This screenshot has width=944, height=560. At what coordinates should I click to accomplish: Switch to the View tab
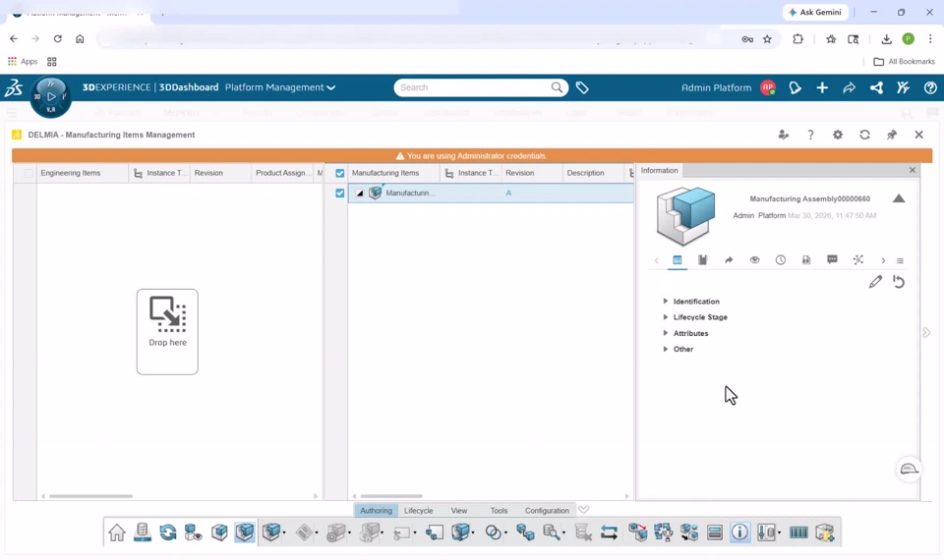[459, 510]
